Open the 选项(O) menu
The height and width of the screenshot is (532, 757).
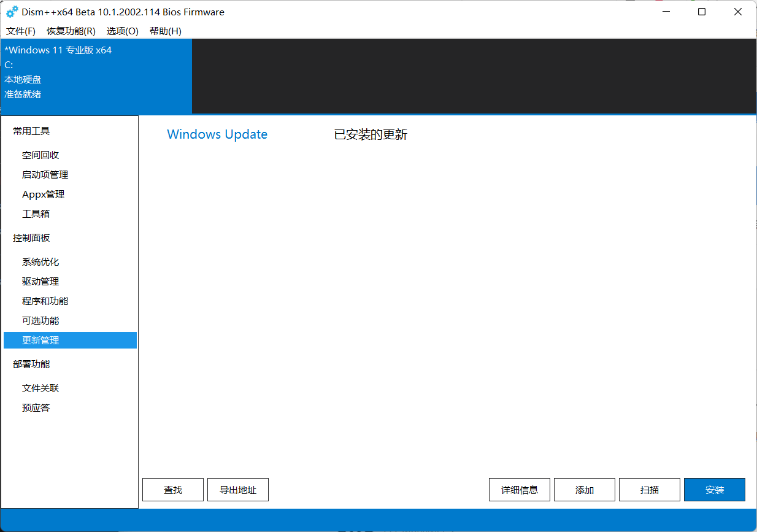click(x=121, y=31)
